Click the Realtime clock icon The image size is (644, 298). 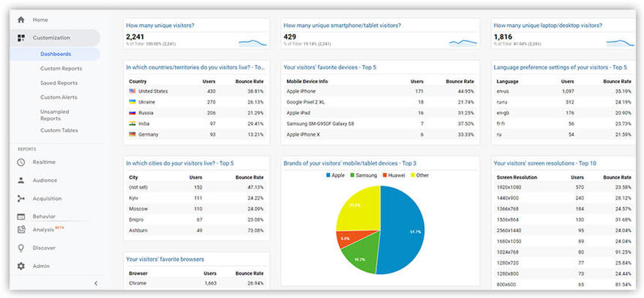tap(21, 162)
